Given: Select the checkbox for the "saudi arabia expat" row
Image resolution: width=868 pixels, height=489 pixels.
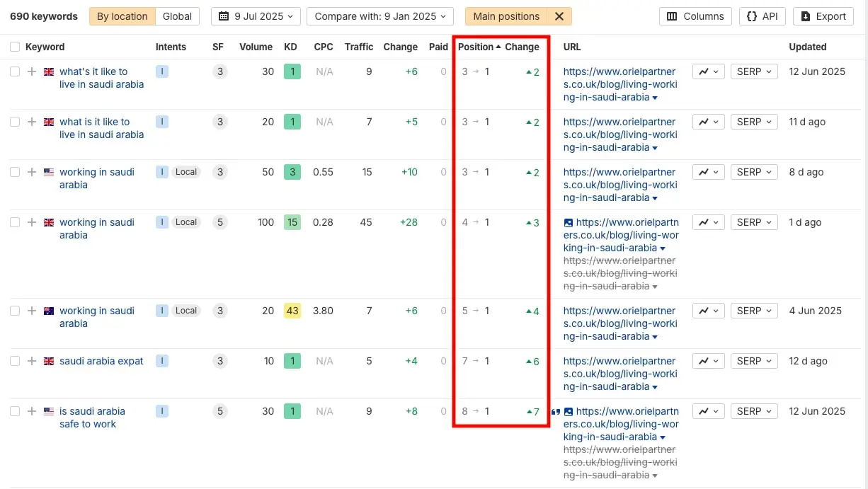Looking at the screenshot, I should point(14,361).
